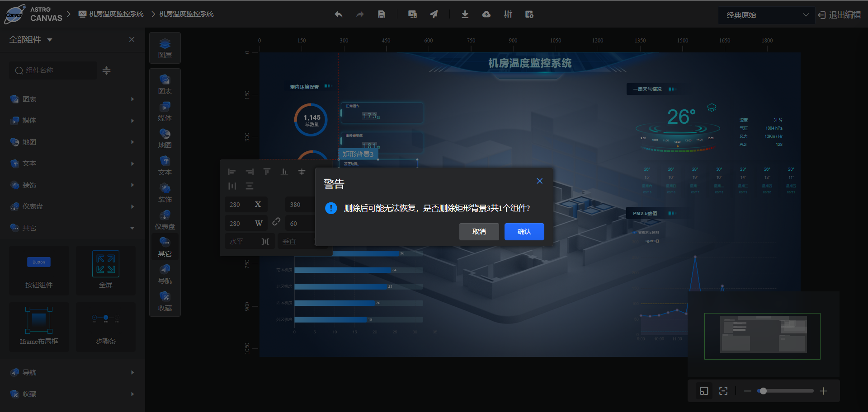Click the zoom out minus button

click(748, 391)
